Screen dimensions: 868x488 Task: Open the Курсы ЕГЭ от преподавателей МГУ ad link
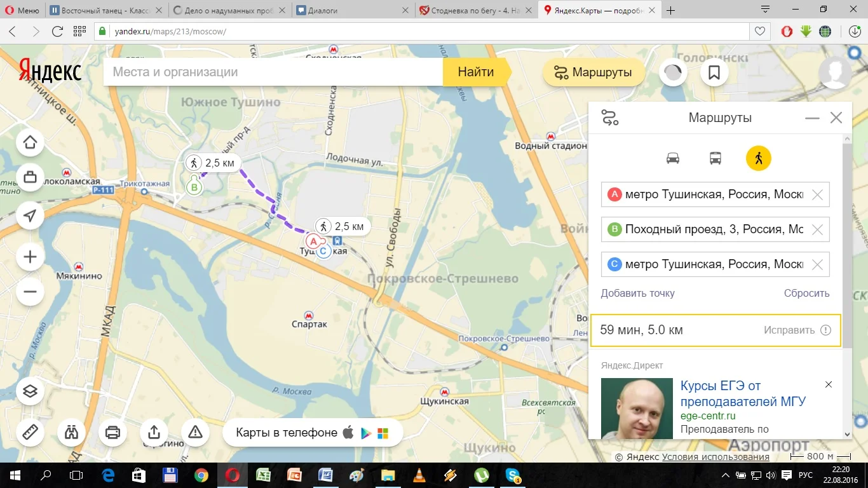(743, 394)
